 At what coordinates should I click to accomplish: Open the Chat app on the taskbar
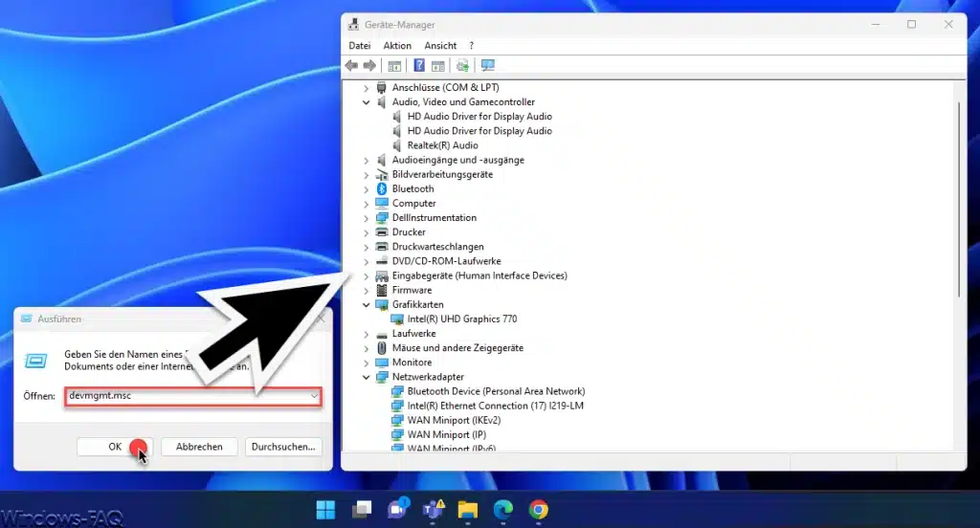click(397, 509)
